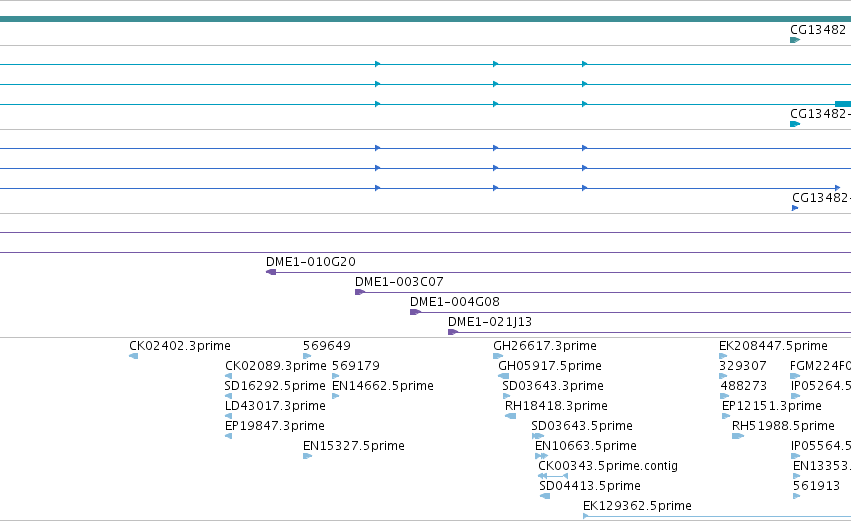Click the EST arrow beneath CK02089.3prime

pyautogui.click(x=228, y=376)
